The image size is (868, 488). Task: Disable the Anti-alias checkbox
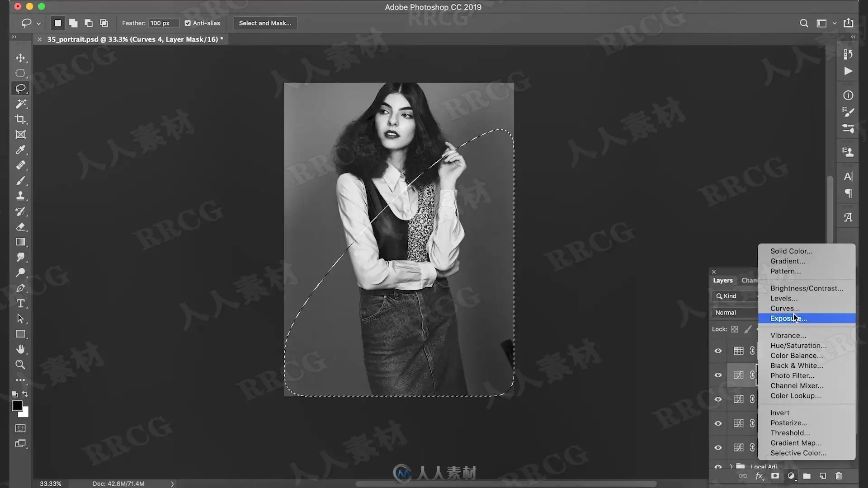[x=188, y=23]
